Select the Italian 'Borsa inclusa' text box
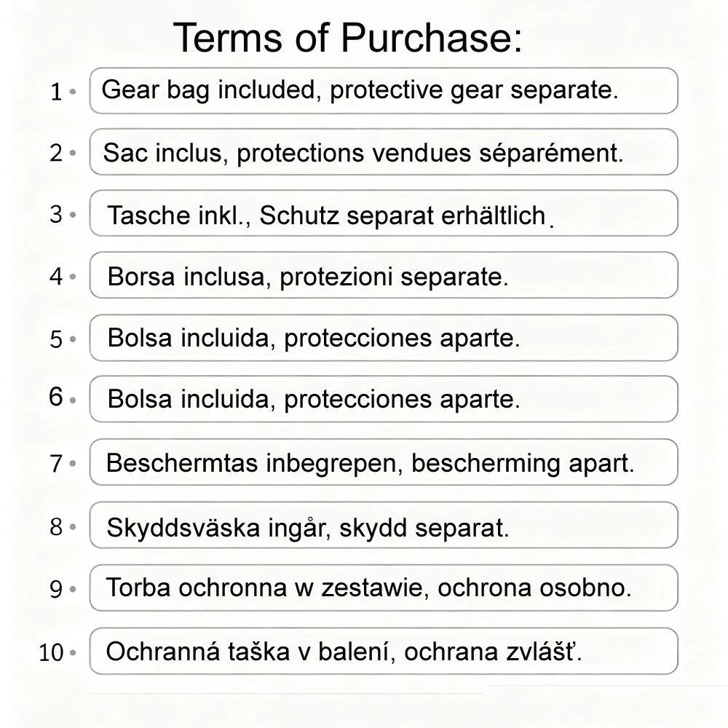The height and width of the screenshot is (728, 728). click(x=384, y=275)
